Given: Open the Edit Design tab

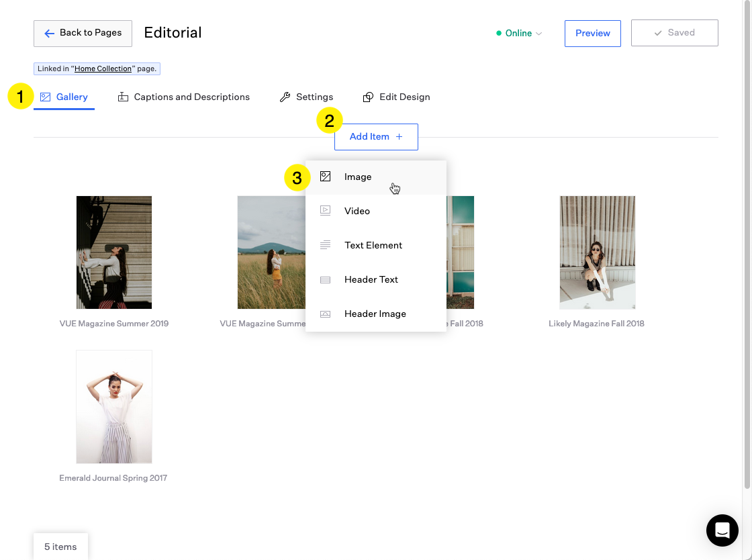Looking at the screenshot, I should (396, 97).
